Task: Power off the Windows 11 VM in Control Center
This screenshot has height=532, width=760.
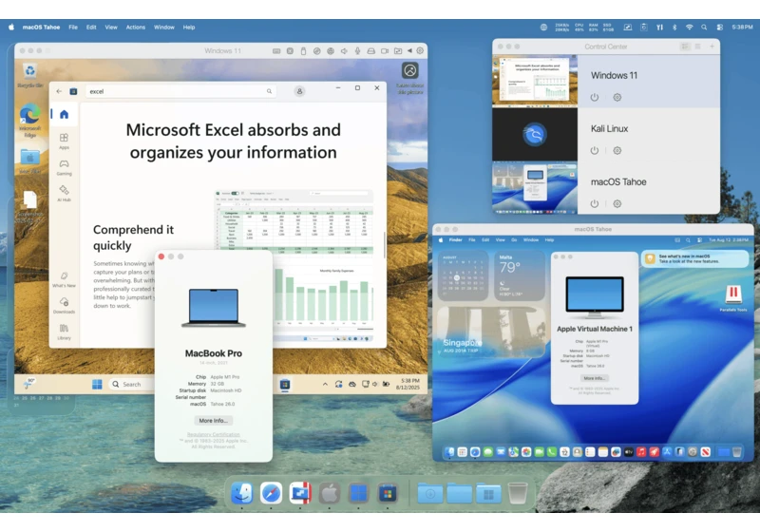Action: (x=595, y=98)
